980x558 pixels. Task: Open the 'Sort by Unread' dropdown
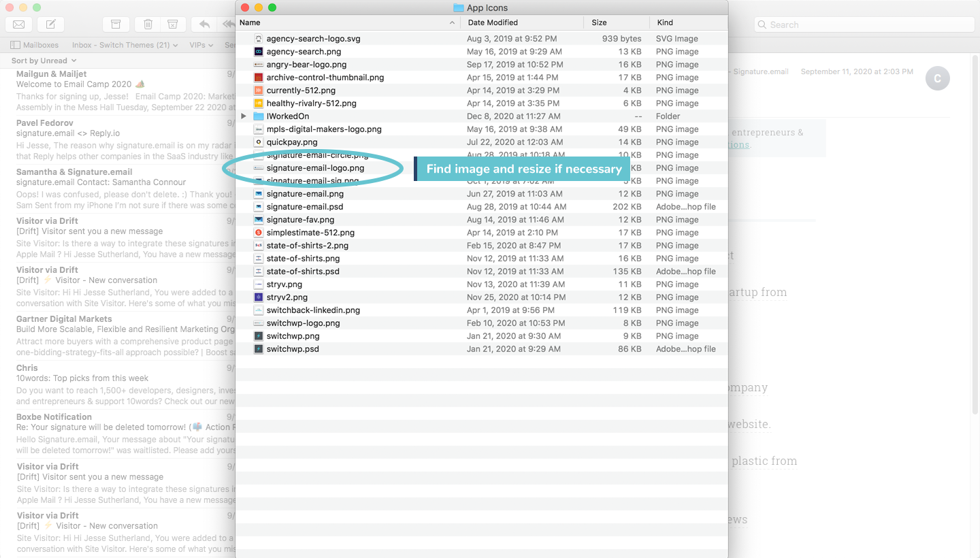[43, 60]
